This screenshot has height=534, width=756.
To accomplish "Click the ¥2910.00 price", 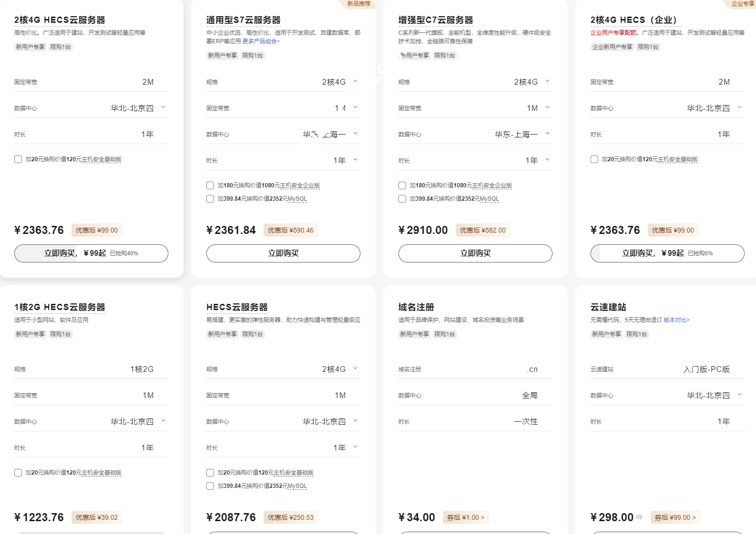I will (423, 230).
